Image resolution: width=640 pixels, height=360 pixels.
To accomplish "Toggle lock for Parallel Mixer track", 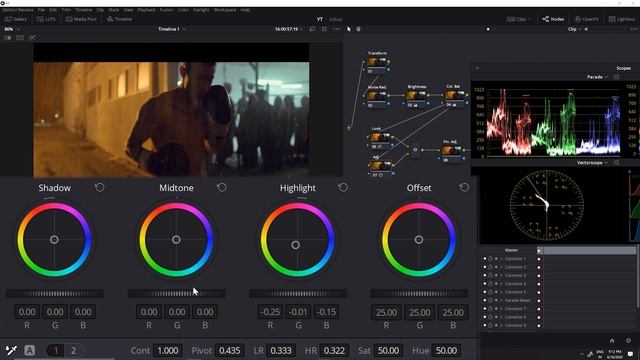I will click(490, 300).
